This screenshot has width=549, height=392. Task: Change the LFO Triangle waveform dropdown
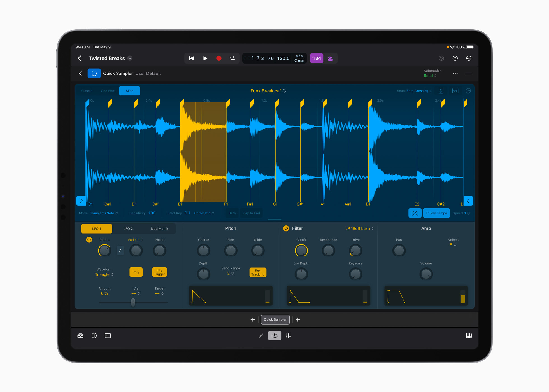pyautogui.click(x=104, y=274)
